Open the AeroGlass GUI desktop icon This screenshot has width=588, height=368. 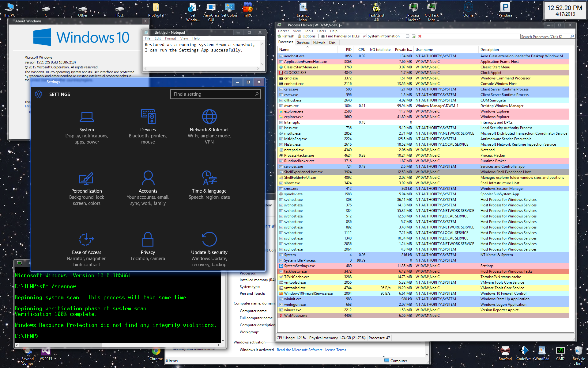pos(211,12)
